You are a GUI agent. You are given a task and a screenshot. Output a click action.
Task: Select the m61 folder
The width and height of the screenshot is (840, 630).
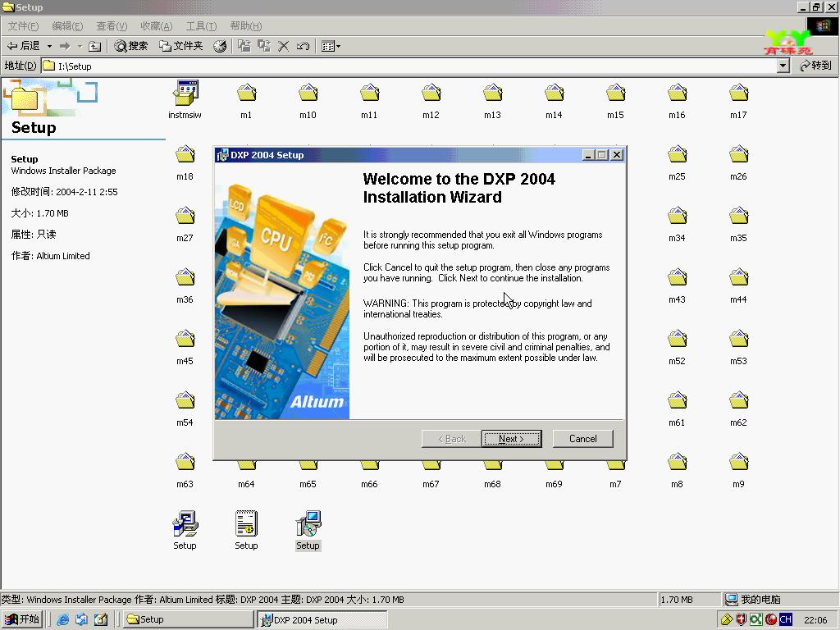[677, 409]
